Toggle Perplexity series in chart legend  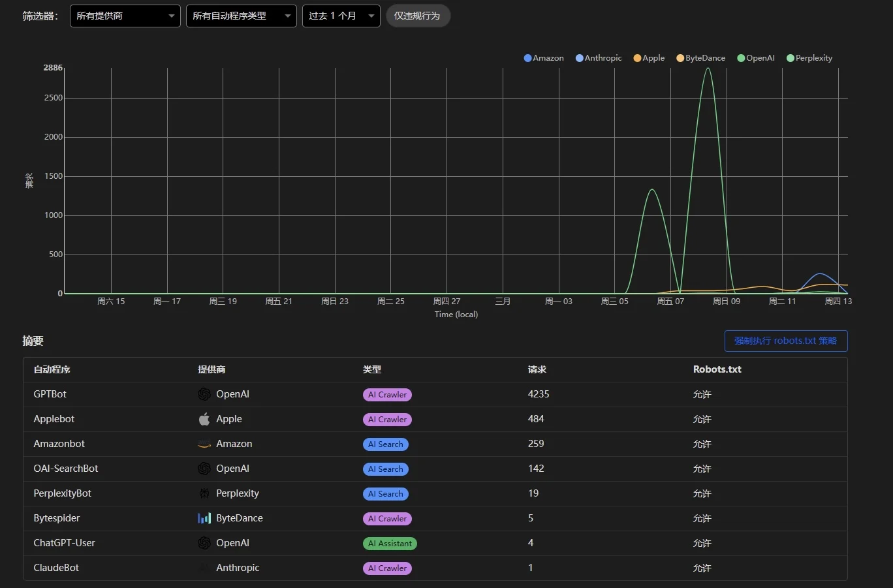pyautogui.click(x=809, y=58)
